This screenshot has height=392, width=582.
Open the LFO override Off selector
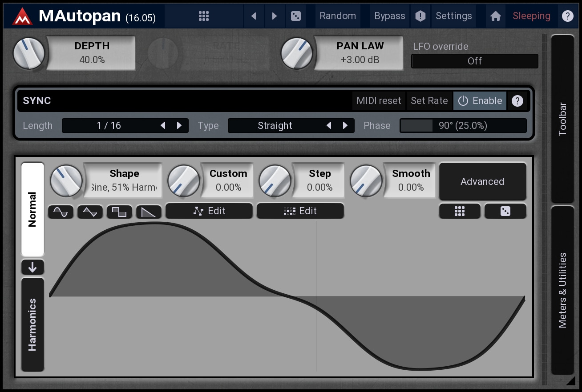pyautogui.click(x=475, y=61)
